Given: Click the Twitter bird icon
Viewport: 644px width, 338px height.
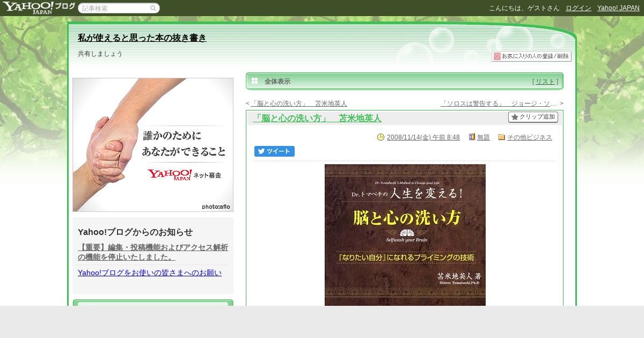Looking at the screenshot, I should (x=261, y=151).
